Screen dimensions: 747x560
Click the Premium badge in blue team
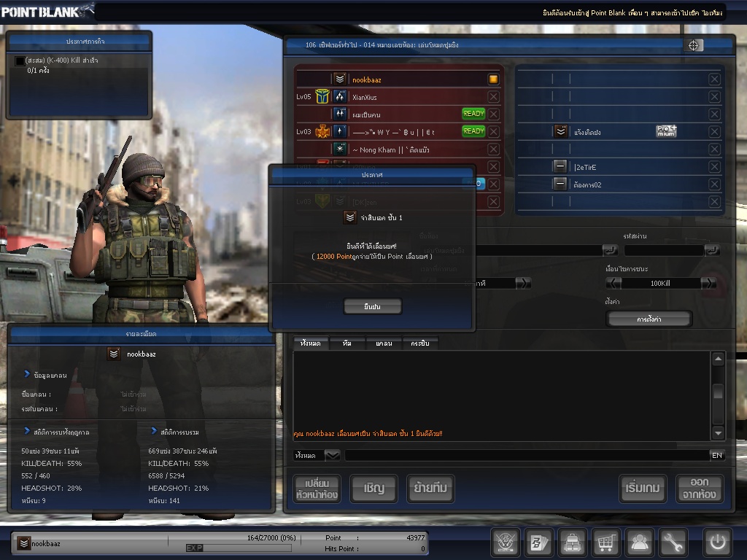point(666,131)
